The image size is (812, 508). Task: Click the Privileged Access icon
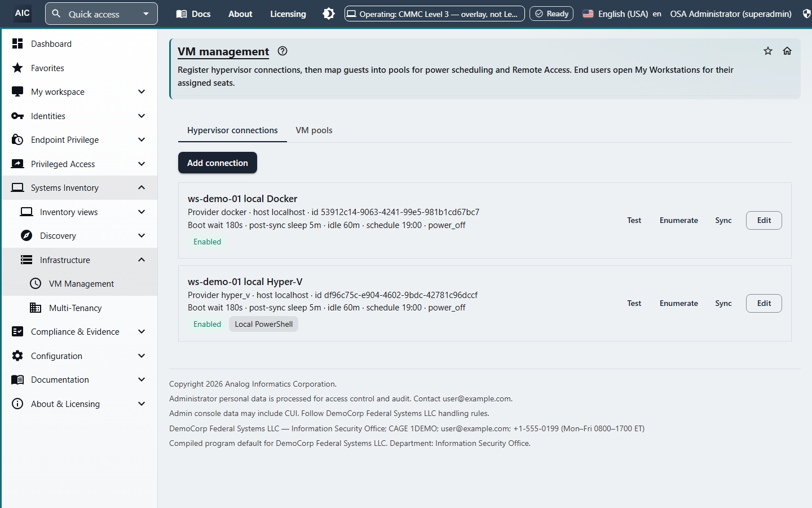pyautogui.click(x=17, y=164)
